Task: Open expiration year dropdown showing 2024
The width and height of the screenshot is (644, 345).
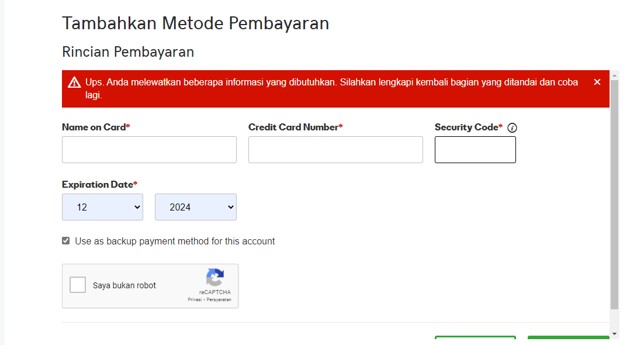Action: pyautogui.click(x=196, y=207)
